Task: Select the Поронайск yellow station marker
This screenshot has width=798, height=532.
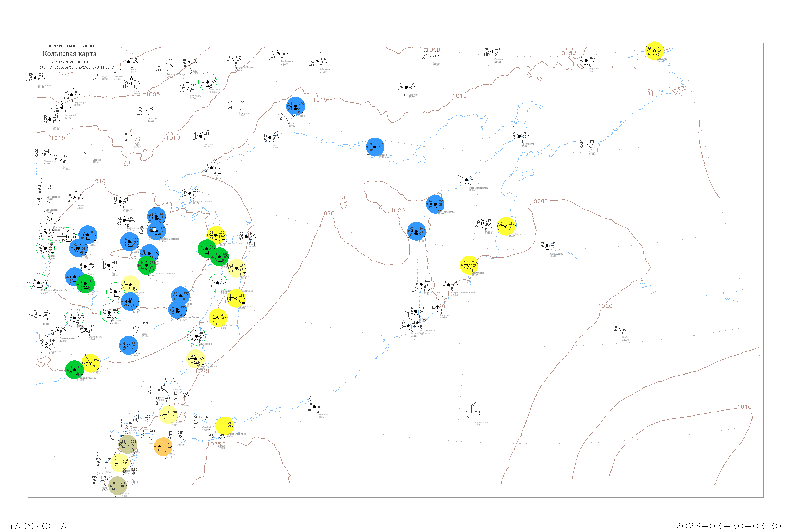Action: click(x=218, y=318)
